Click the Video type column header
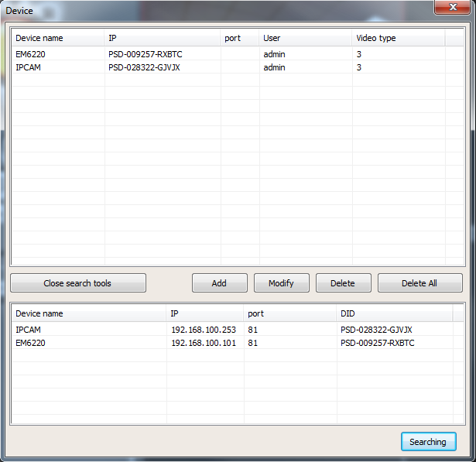This screenshot has width=476, height=462. point(399,38)
